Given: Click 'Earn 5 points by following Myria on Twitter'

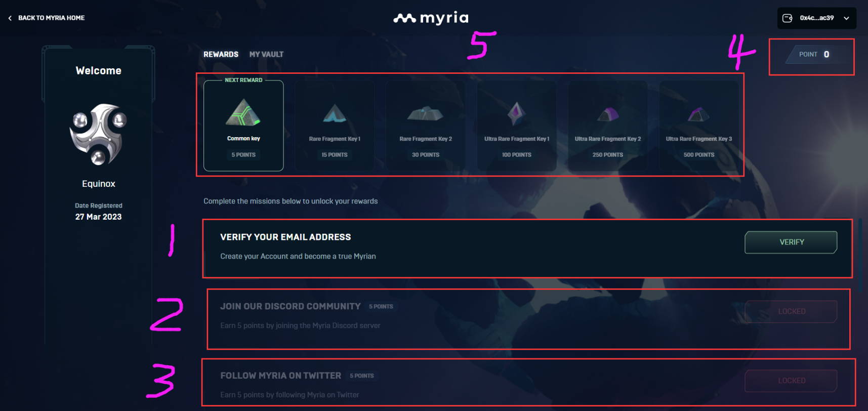Looking at the screenshot, I should point(290,395).
